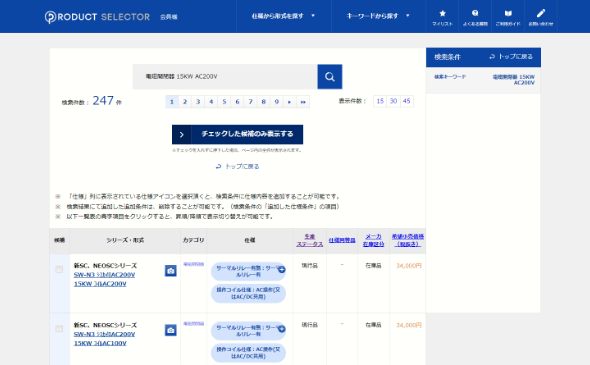Viewport: 590px width, 365px height.
Task: Show 45 results per page
Action: [x=406, y=101]
